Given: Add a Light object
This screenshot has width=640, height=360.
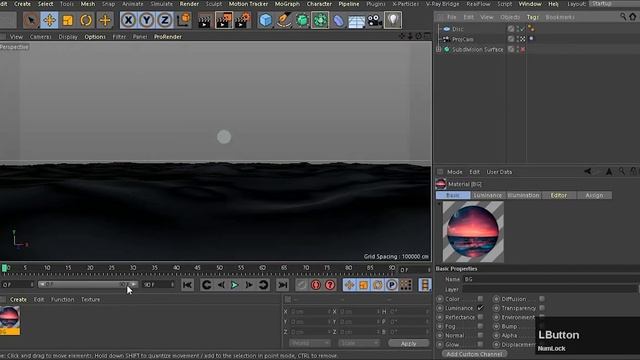Looking at the screenshot, I should point(393,20).
